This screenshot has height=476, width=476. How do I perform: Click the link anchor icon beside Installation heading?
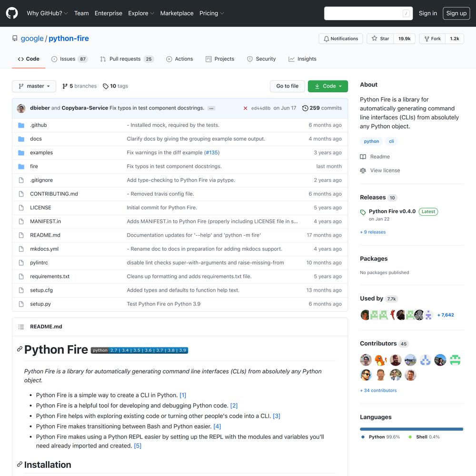click(x=20, y=465)
